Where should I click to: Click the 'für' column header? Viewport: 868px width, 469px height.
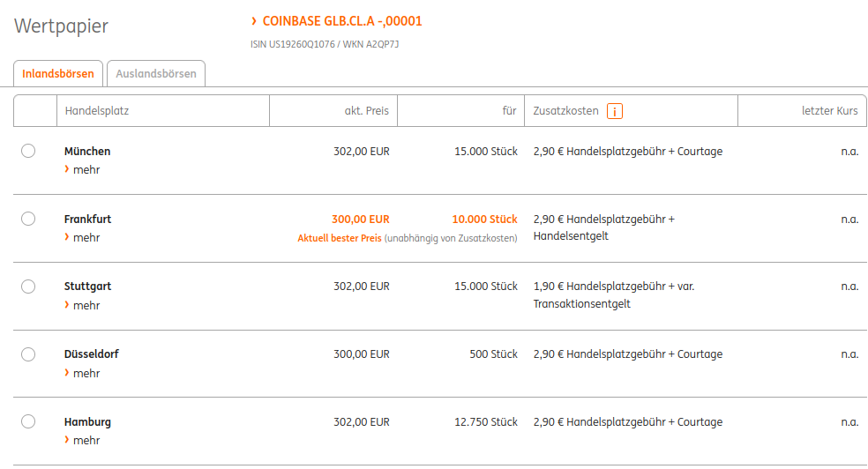click(509, 111)
